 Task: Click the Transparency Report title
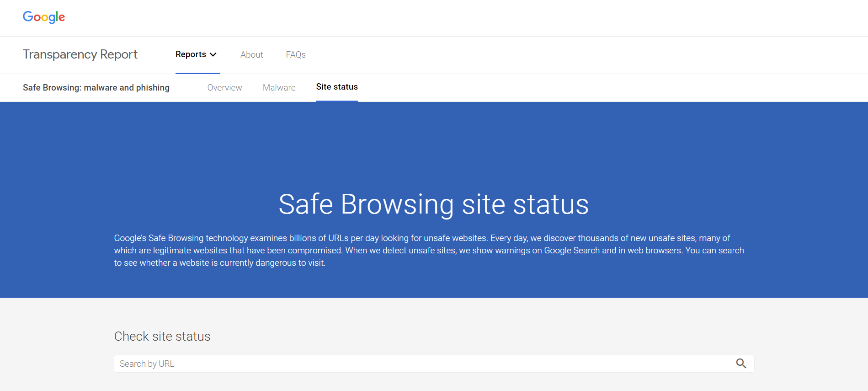(80, 54)
